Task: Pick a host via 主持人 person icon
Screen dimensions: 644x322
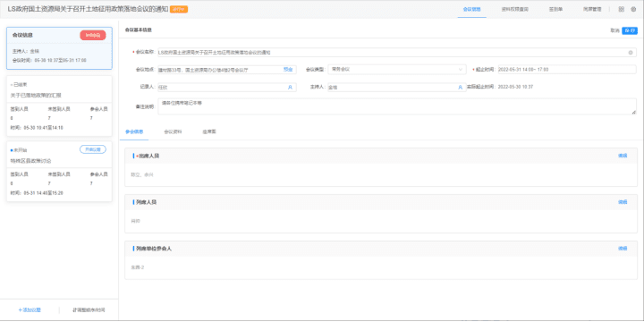Action: [x=461, y=87]
